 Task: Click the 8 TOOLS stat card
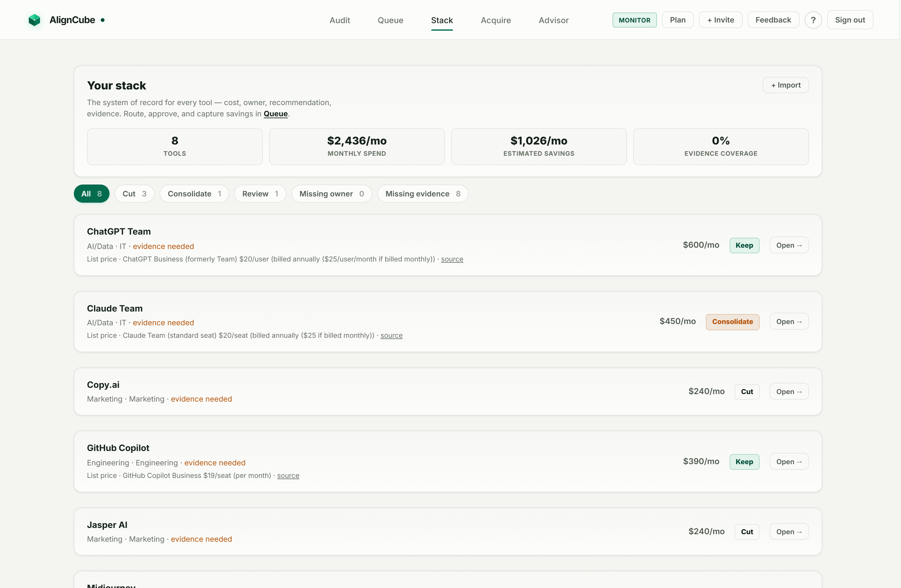tap(175, 147)
